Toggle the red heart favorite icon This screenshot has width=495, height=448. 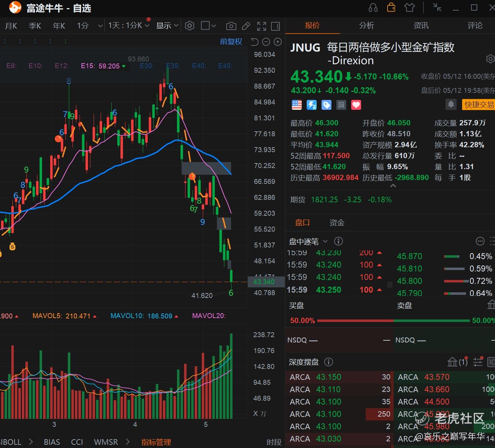coord(356,105)
